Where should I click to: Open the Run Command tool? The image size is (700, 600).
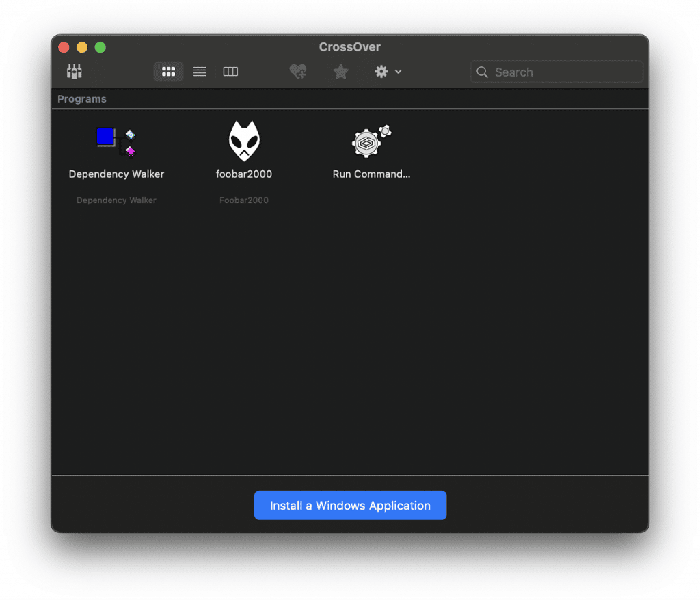[369, 142]
